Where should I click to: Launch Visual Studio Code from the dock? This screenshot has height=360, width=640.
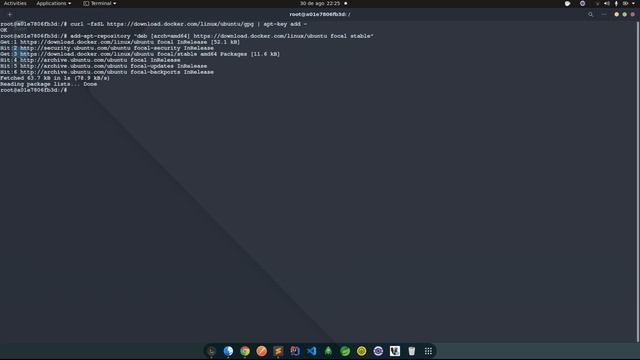pyautogui.click(x=311, y=351)
